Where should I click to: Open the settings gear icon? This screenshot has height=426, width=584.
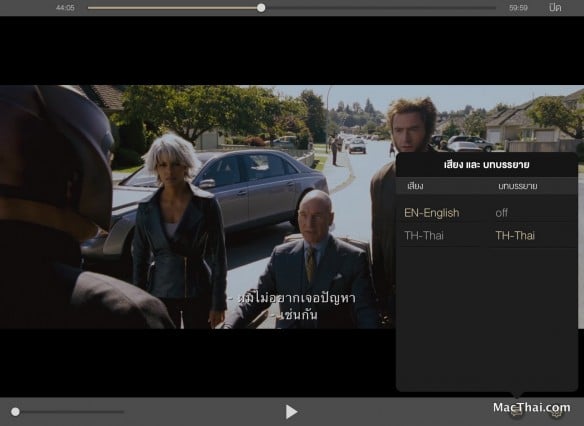click(x=556, y=412)
